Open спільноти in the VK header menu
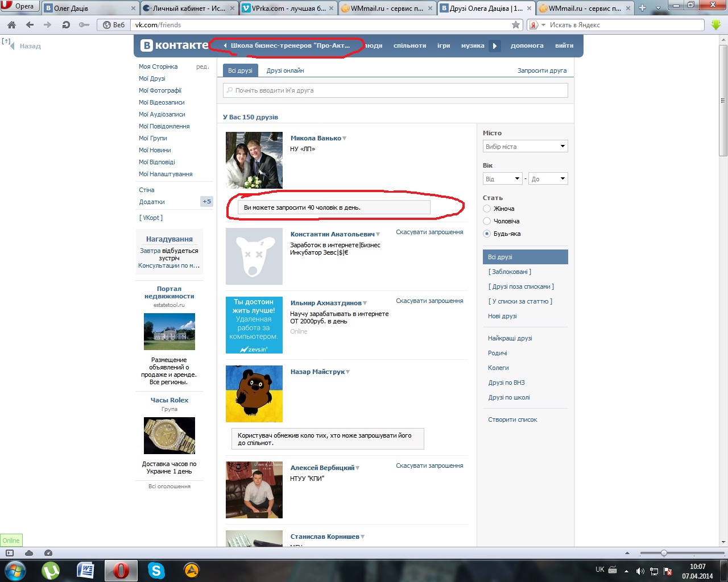The width and height of the screenshot is (728, 582). (x=409, y=45)
